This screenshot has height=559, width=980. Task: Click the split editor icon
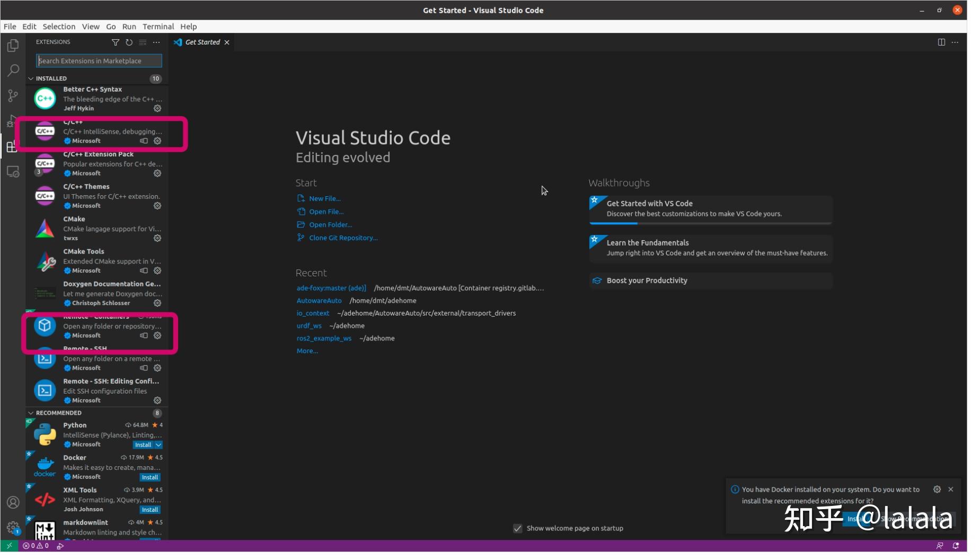[x=941, y=42]
